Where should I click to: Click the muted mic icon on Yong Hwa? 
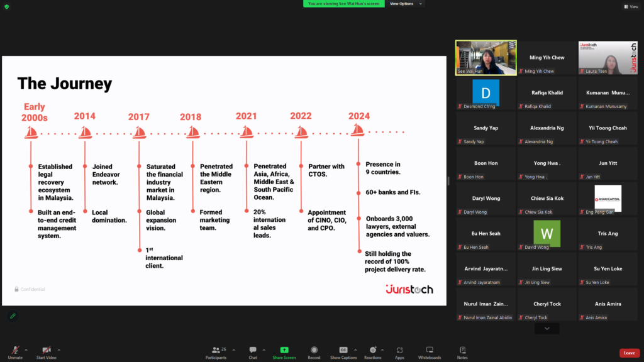click(x=521, y=177)
